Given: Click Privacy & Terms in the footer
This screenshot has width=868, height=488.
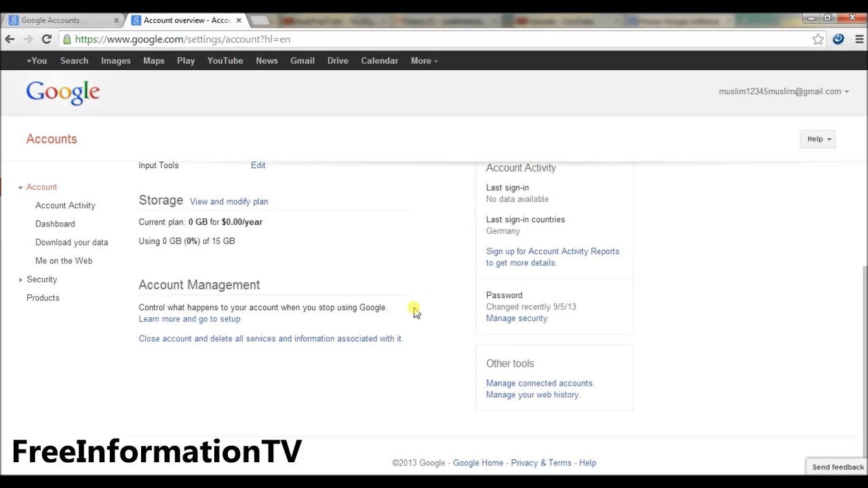Looking at the screenshot, I should click(x=541, y=463).
